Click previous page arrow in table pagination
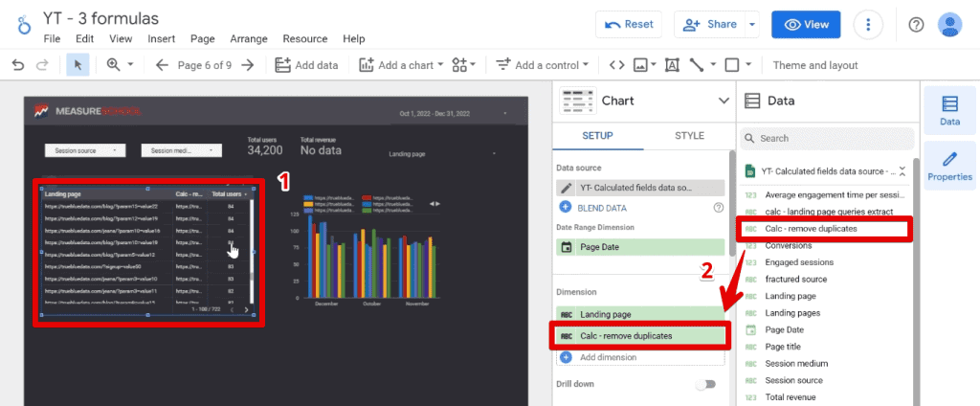Viewport: 980px width, 406px height. (233, 309)
